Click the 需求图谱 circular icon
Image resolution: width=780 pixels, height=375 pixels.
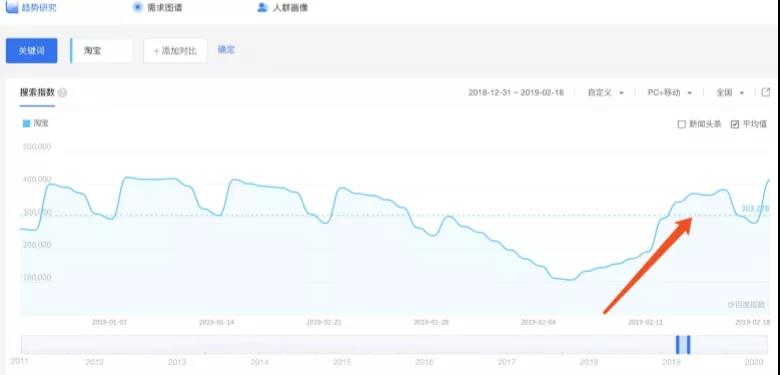click(138, 7)
